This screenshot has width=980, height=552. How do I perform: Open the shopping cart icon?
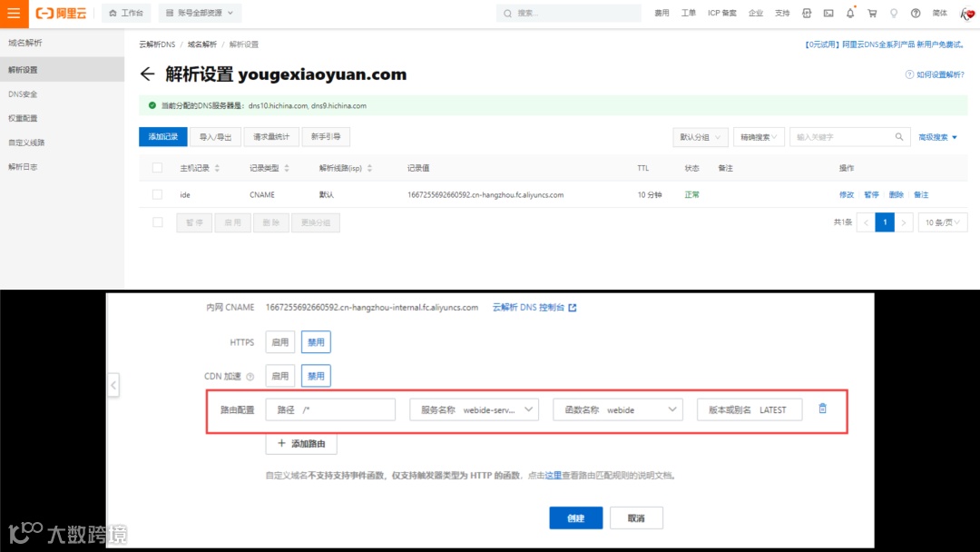[873, 13]
